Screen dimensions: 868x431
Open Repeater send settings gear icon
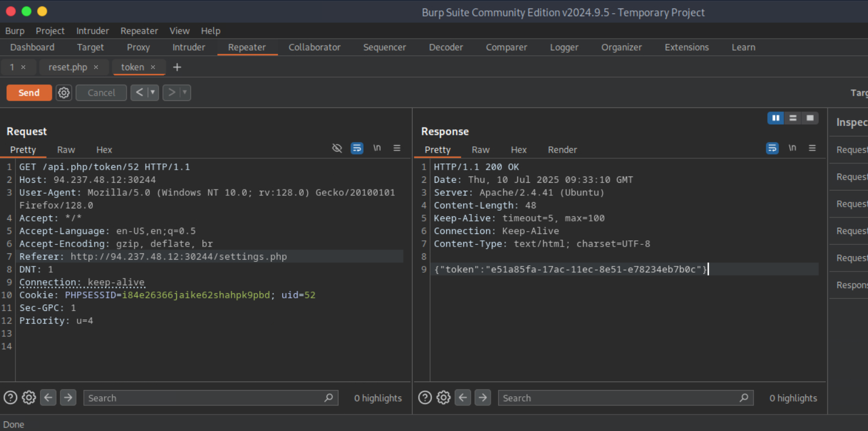pos(64,93)
